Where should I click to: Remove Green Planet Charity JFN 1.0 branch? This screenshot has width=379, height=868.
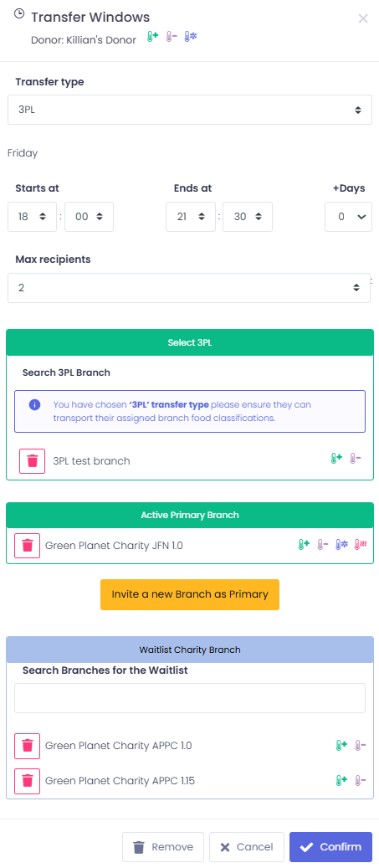pyautogui.click(x=27, y=545)
